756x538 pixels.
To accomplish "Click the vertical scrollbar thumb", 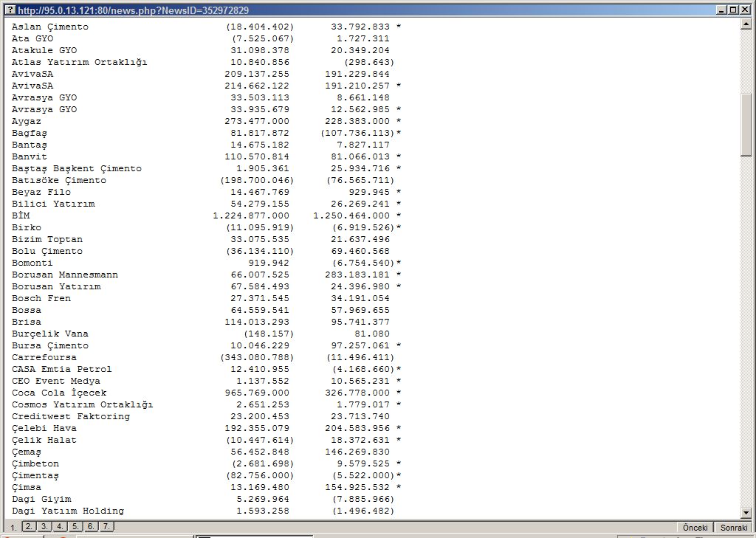I will [746, 125].
